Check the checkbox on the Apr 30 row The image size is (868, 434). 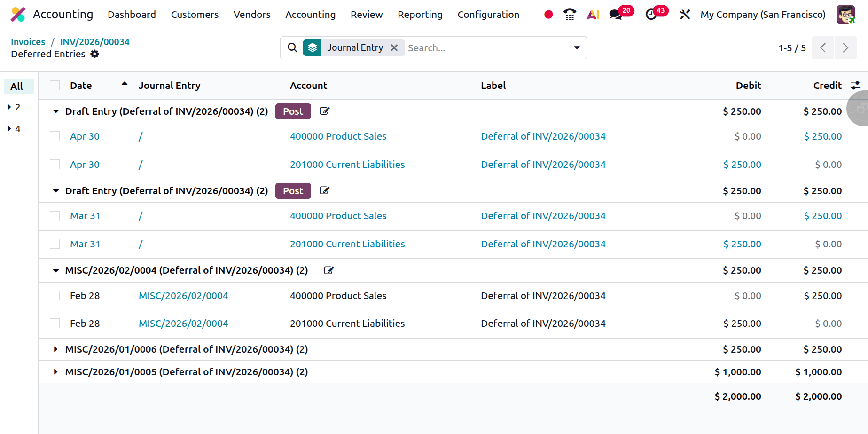pyautogui.click(x=55, y=136)
